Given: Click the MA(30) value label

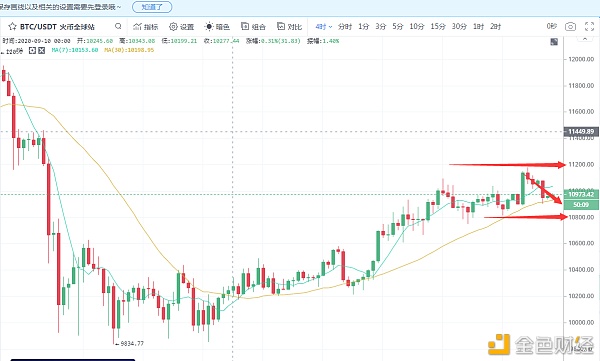Looking at the screenshot, I should [129, 50].
